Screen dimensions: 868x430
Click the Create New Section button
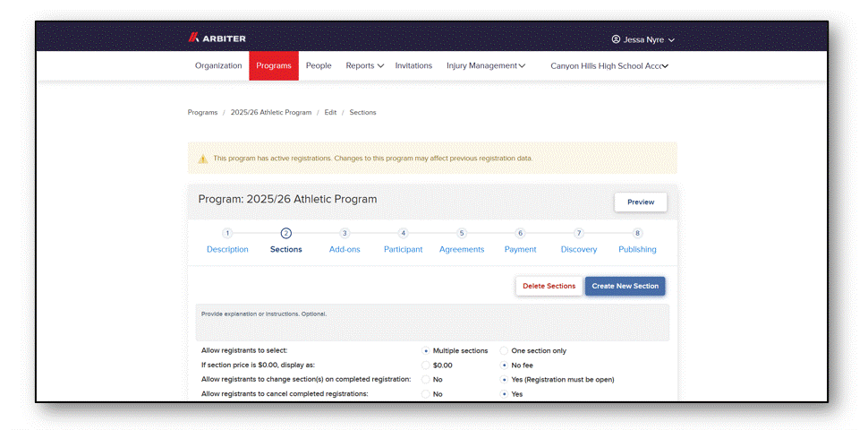(x=625, y=286)
